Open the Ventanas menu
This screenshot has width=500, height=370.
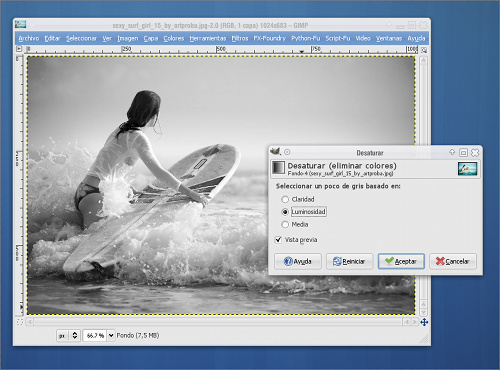389,38
